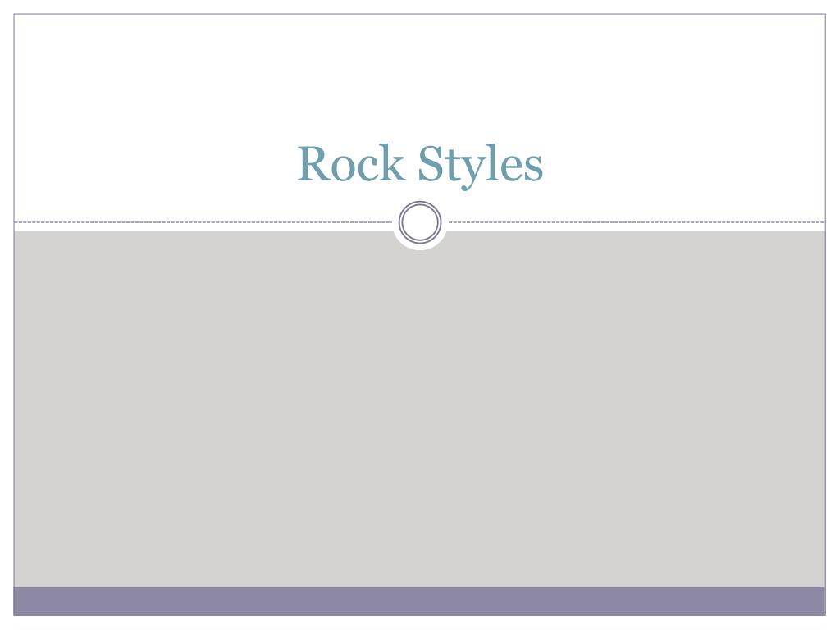Click the letter "l" in Styles
Viewport: 840px width, 630px height.
click(491, 163)
